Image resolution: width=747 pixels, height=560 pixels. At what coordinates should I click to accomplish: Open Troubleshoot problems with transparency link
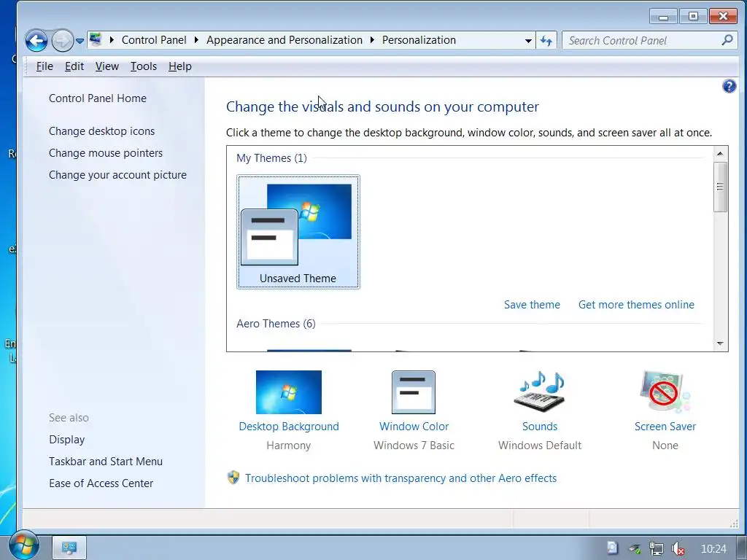400,478
